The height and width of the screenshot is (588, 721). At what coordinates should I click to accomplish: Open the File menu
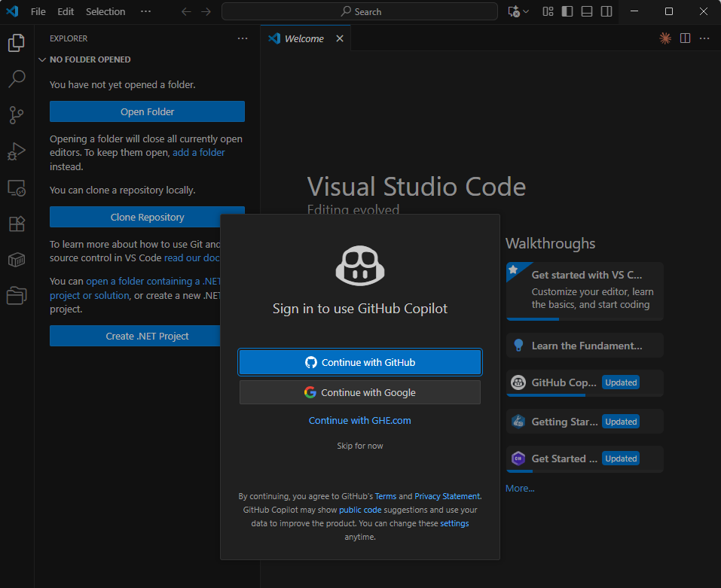click(38, 11)
